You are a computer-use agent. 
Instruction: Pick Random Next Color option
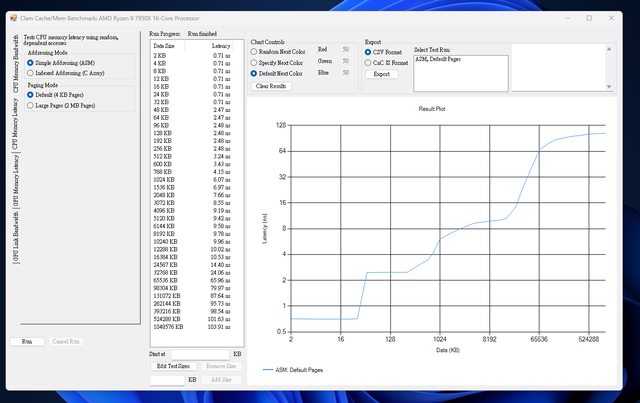[253, 48]
